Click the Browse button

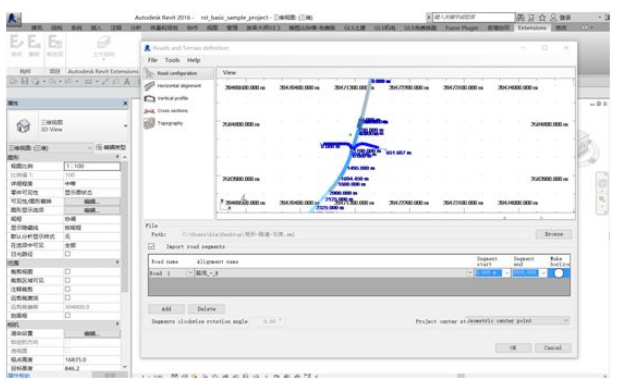[554, 234]
